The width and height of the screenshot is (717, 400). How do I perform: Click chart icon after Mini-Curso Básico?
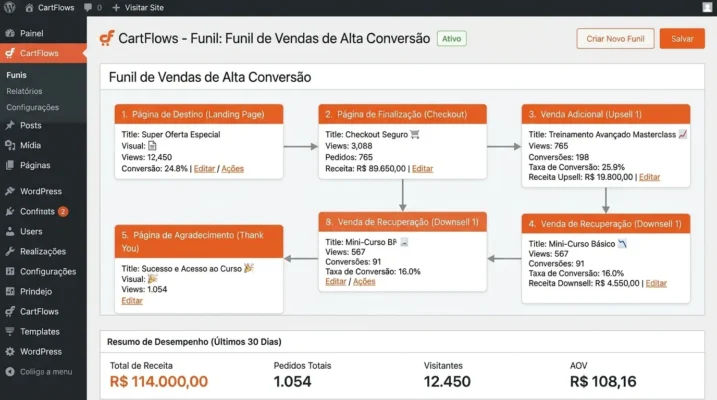(x=622, y=244)
